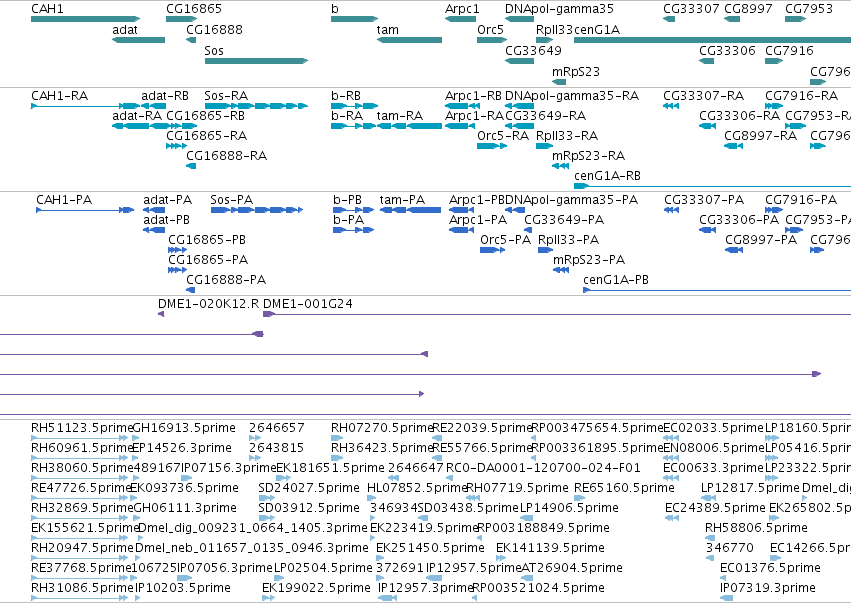This screenshot has height=603, width=851.
Task: Click the CG33649 gene label
Action: pos(533,50)
